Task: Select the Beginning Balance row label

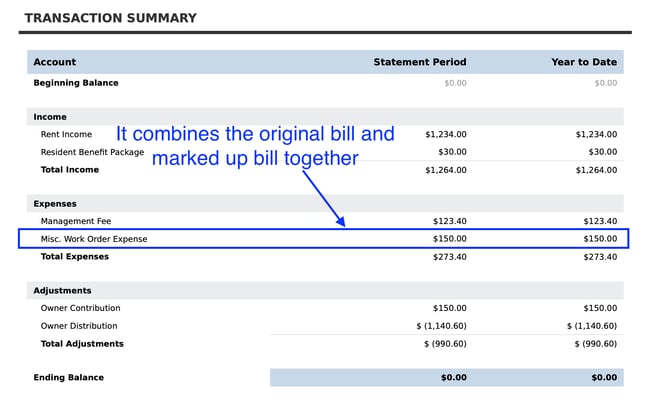Action: tap(76, 83)
